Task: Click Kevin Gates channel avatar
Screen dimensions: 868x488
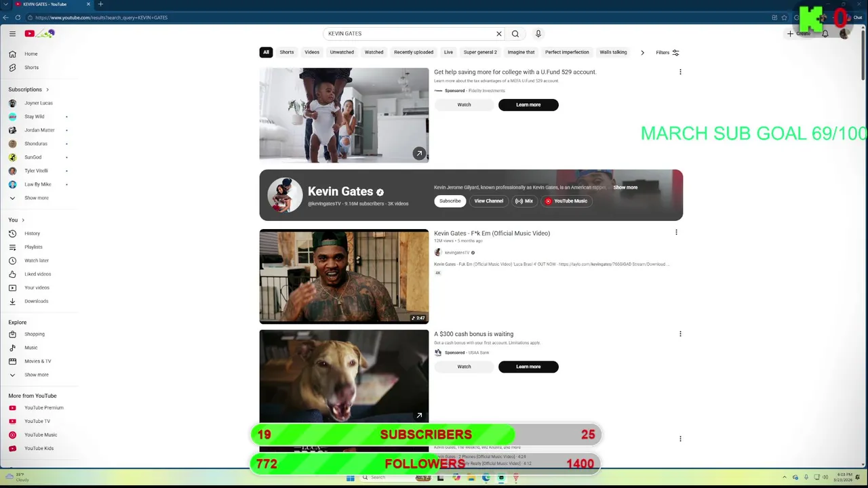Action: tap(285, 195)
